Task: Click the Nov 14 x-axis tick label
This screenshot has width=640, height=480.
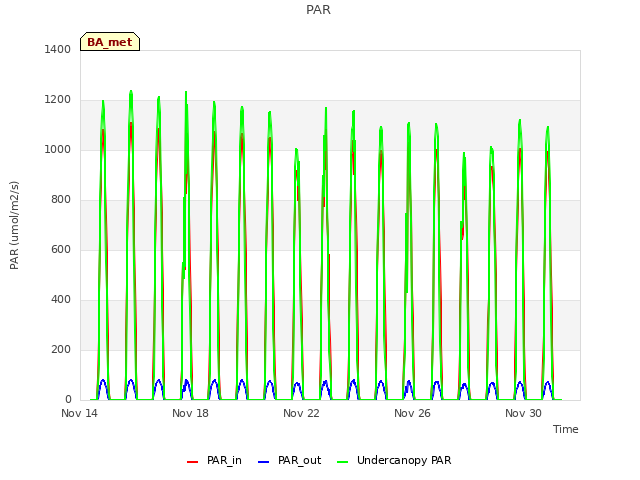Action: (80, 413)
